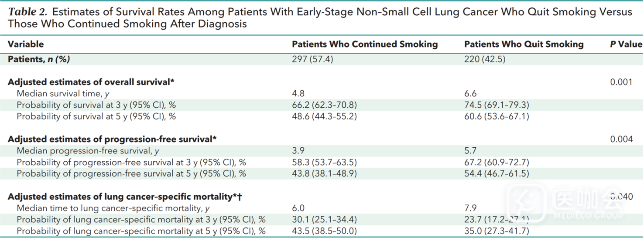Click "Adjusted estimates of progression-free survival" heading
Screen dimensions: 644x238
click(112, 139)
